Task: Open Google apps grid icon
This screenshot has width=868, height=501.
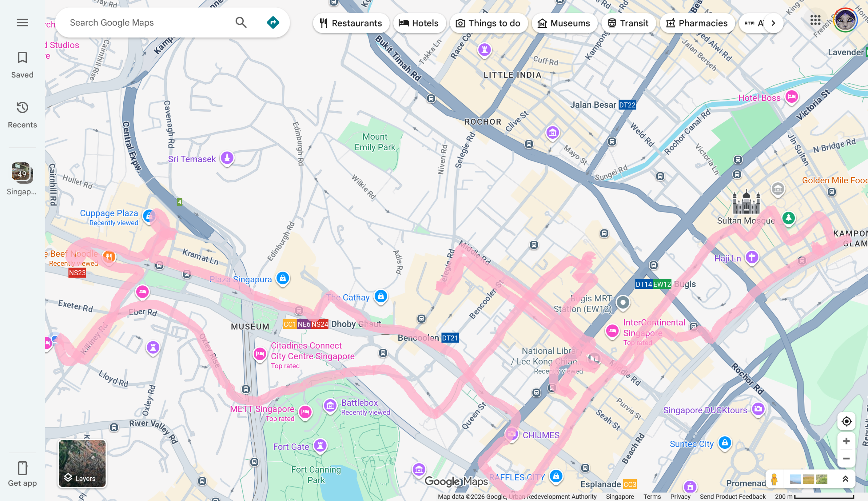Action: (x=815, y=20)
